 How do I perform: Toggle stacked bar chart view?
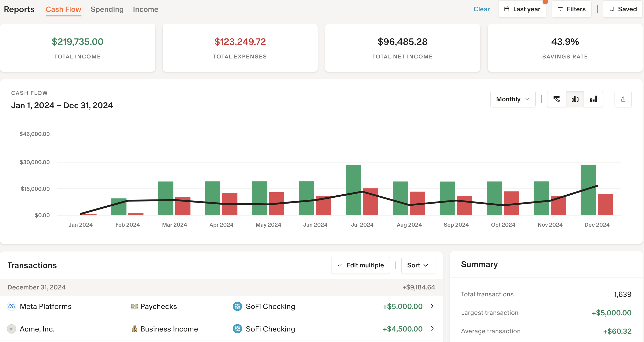click(594, 99)
